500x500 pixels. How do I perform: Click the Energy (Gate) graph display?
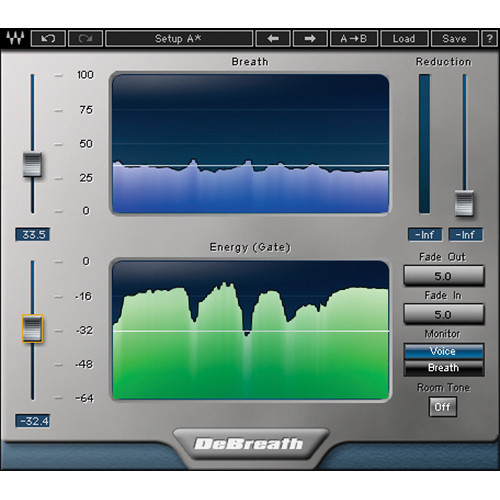tap(250, 330)
